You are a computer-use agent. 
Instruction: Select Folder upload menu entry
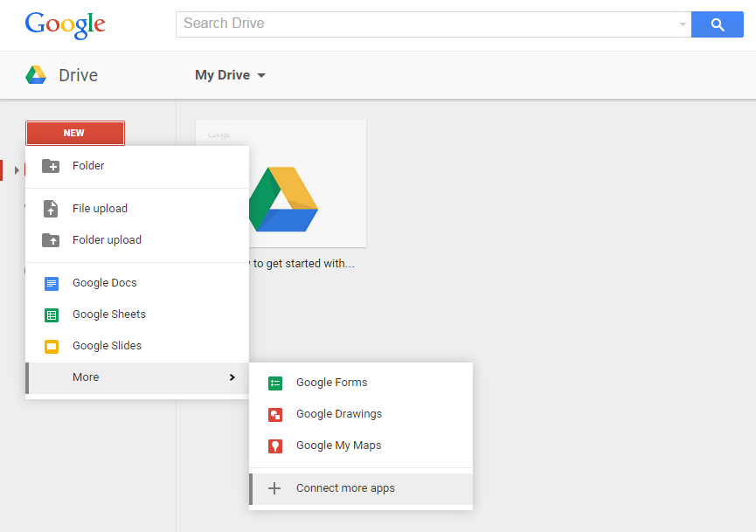[x=137, y=240]
